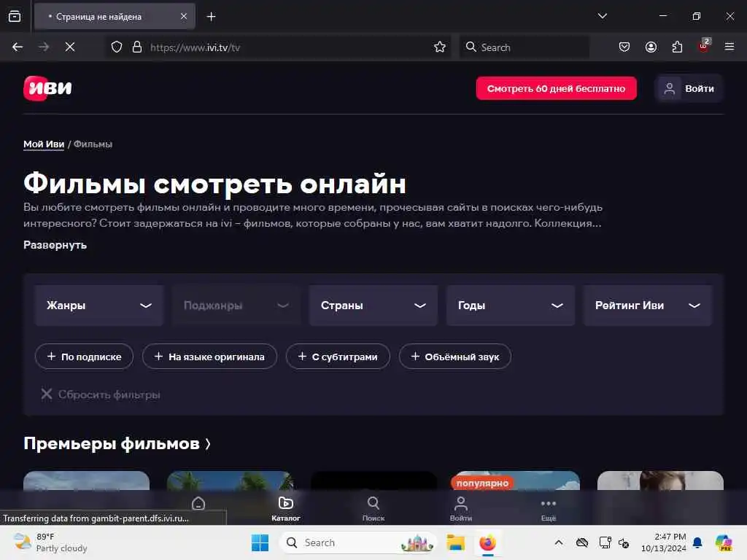The width and height of the screenshot is (747, 560).
Task: Close the Страница не найдена tab
Action: tap(184, 16)
